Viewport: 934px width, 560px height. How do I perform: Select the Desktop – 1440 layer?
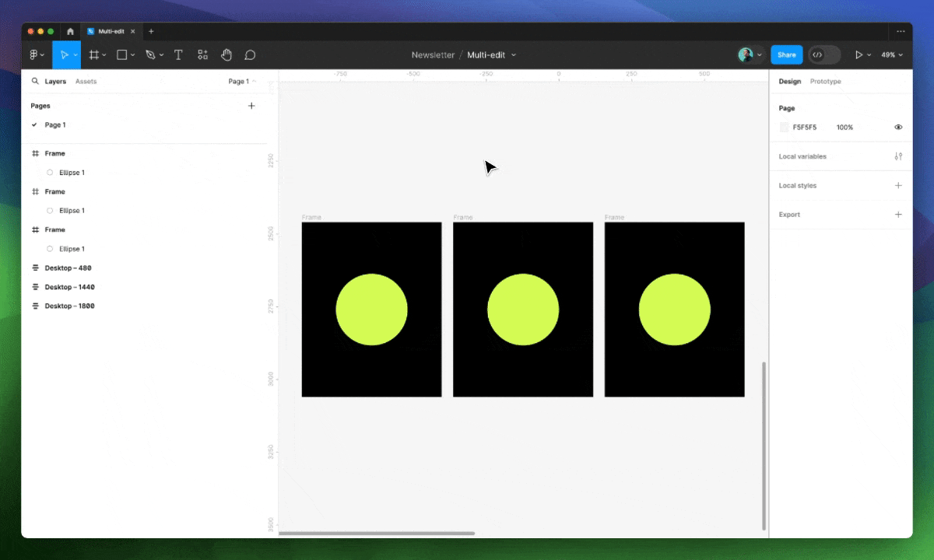tap(69, 287)
